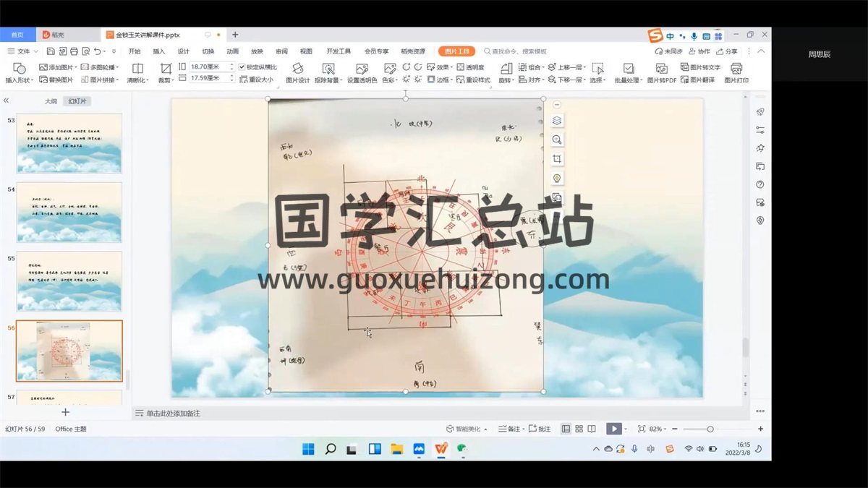The width and height of the screenshot is (868, 488).
Task: Click 重设大小 reset size
Action: tap(257, 80)
